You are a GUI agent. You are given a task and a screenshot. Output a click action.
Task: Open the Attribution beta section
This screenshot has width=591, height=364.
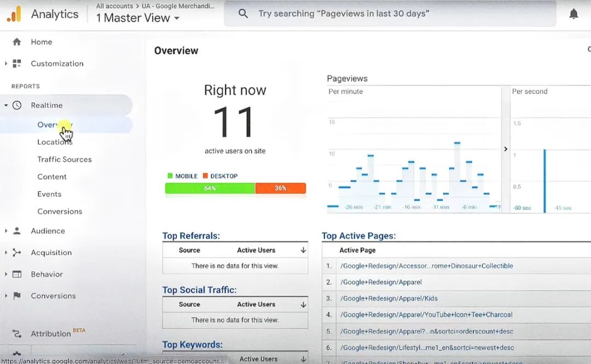pyautogui.click(x=51, y=333)
